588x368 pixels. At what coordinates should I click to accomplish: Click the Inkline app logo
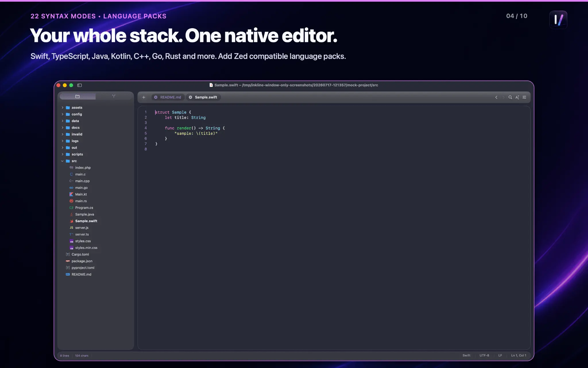tap(558, 20)
